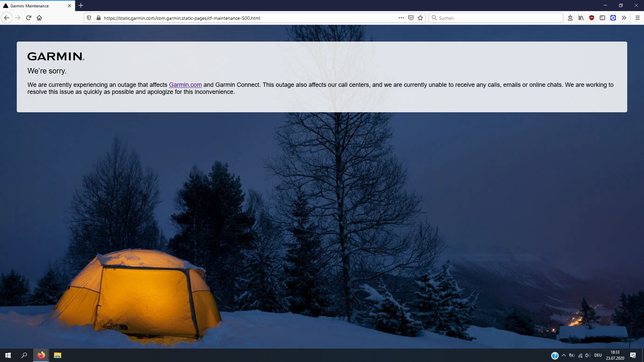Bookmark this page with the star
The height and width of the screenshot is (362, 644).
coord(420,18)
